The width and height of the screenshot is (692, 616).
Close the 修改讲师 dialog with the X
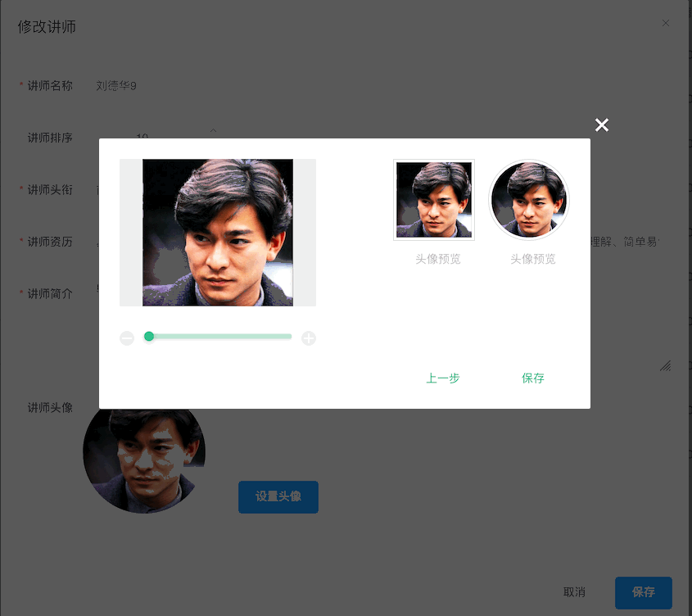(666, 23)
